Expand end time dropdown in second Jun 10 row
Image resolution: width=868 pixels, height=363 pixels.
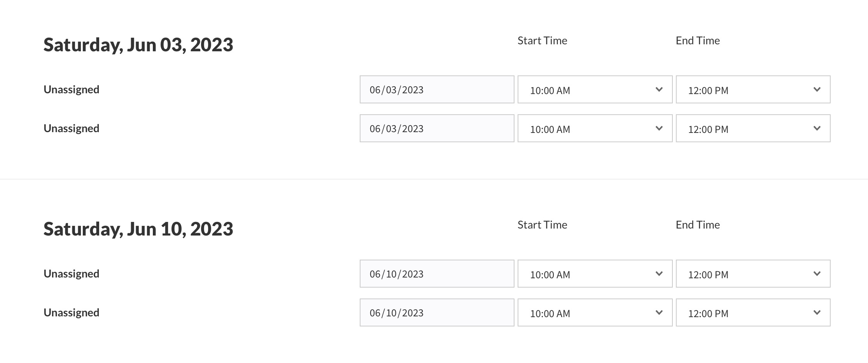[752, 313]
